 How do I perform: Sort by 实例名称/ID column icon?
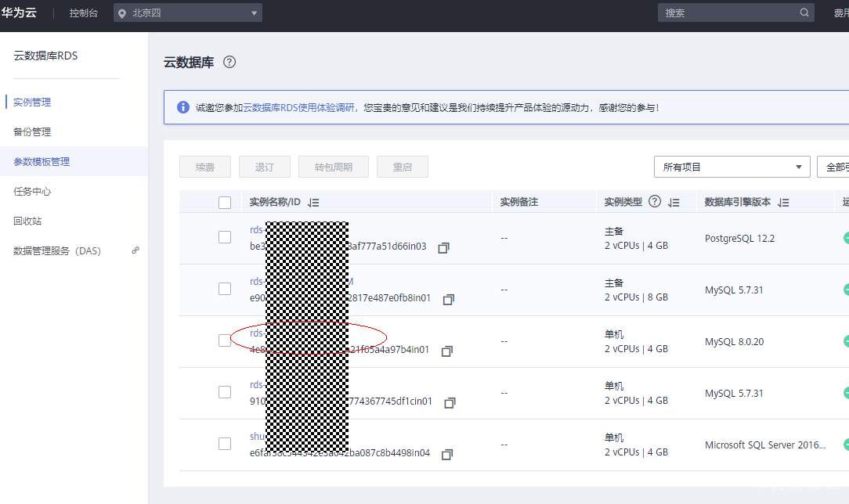313,202
